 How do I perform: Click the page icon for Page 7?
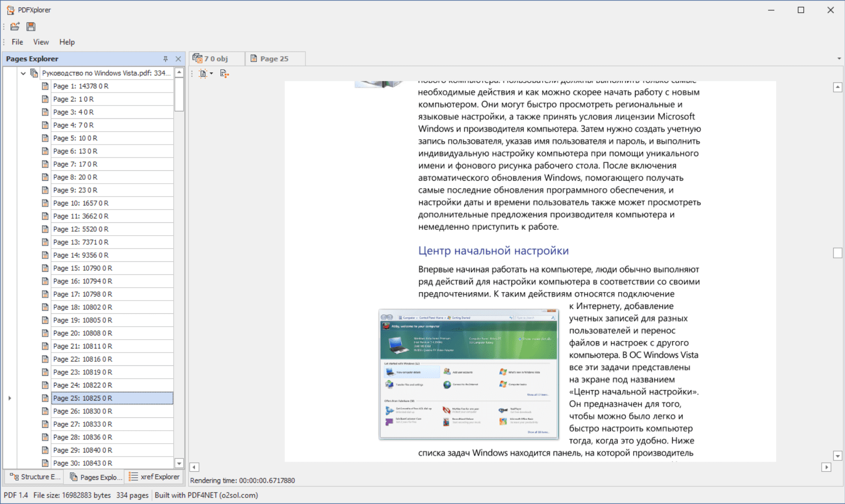[x=45, y=164]
